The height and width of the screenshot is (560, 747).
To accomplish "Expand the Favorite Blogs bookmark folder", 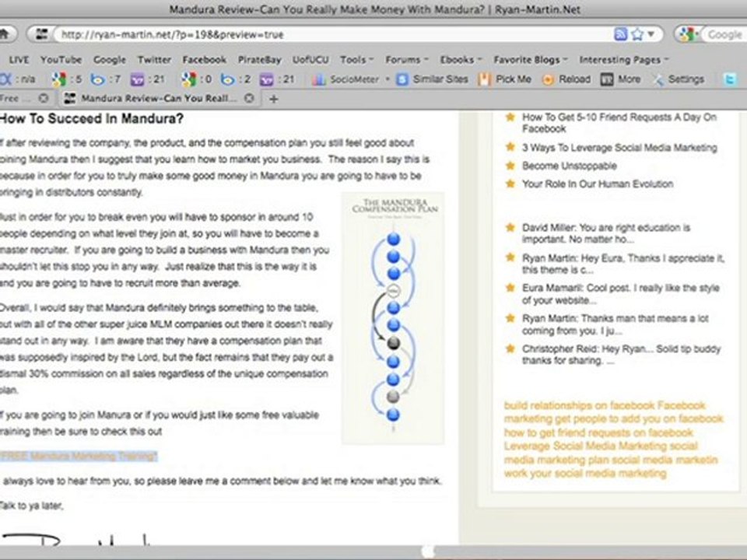I will click(526, 60).
